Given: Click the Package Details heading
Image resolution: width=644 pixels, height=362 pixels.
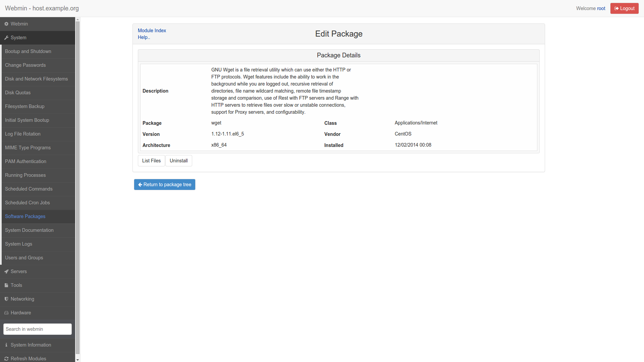Looking at the screenshot, I should pos(339,55).
